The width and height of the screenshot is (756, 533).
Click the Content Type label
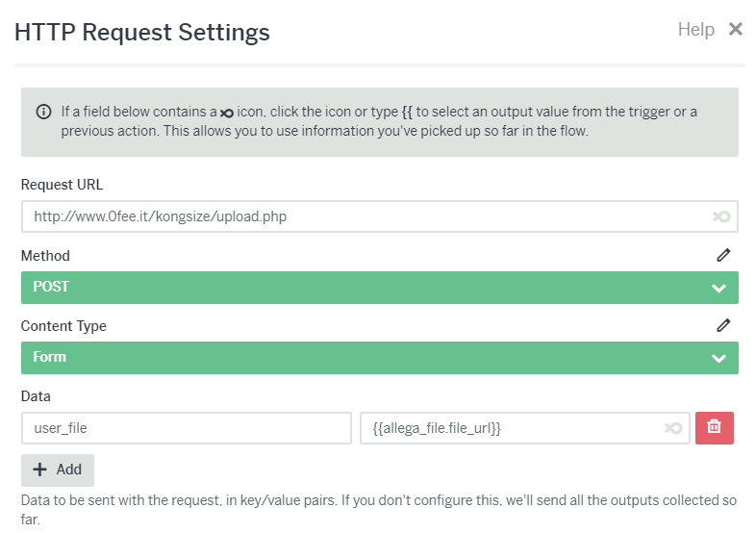[63, 326]
